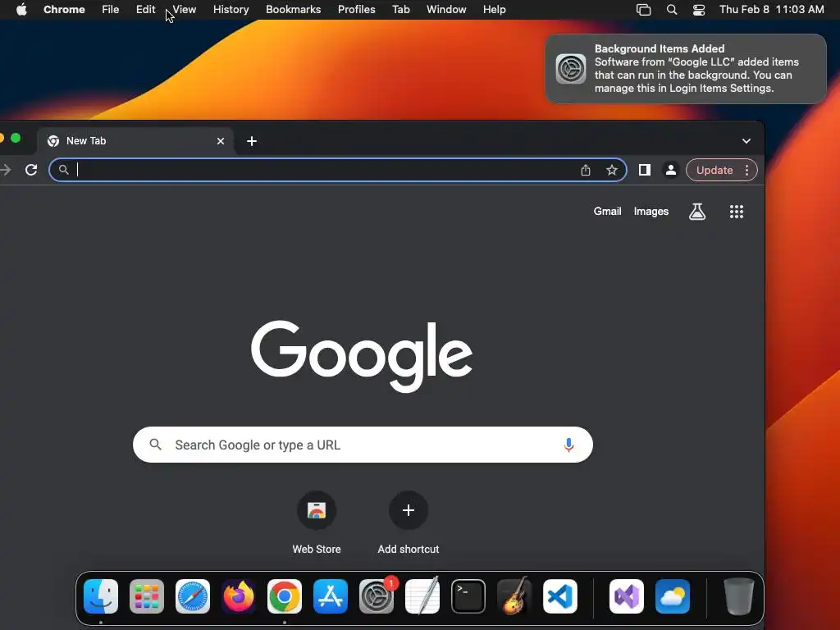Click the Stage Manager menu bar icon
840x630 pixels.
point(643,10)
